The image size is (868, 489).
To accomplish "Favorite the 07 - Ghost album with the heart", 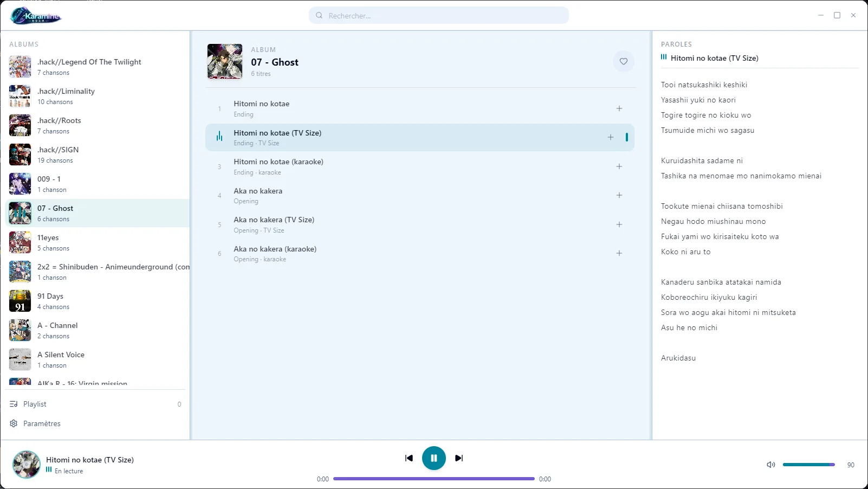I will click(x=624, y=61).
